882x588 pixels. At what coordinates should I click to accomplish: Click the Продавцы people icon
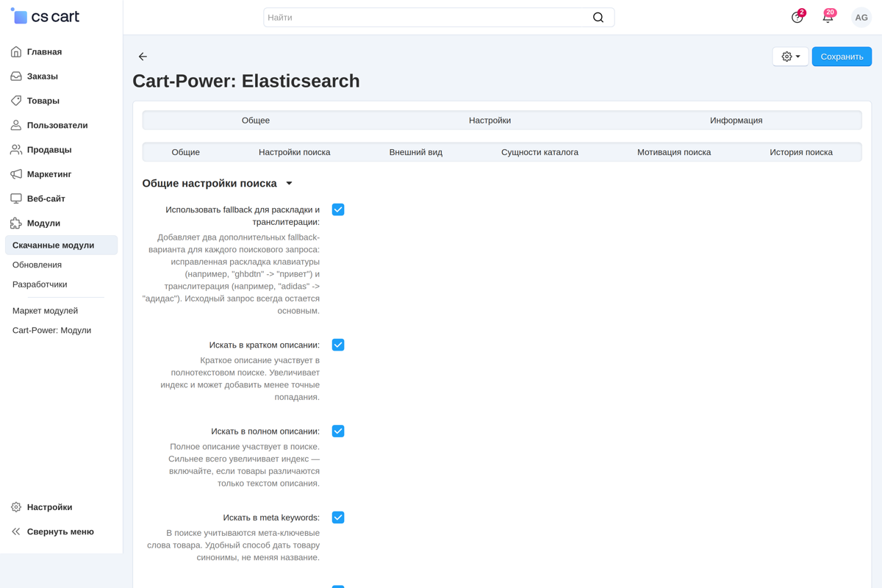[x=16, y=150]
